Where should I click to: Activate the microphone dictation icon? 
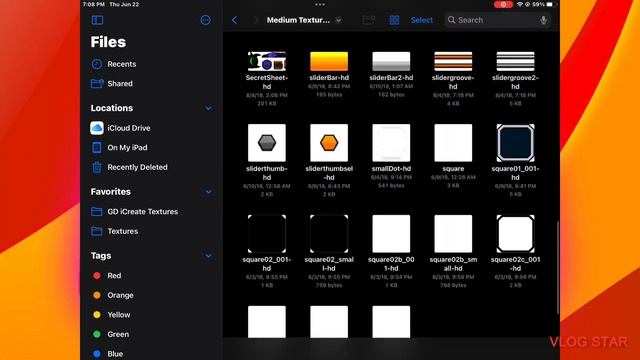tap(543, 20)
